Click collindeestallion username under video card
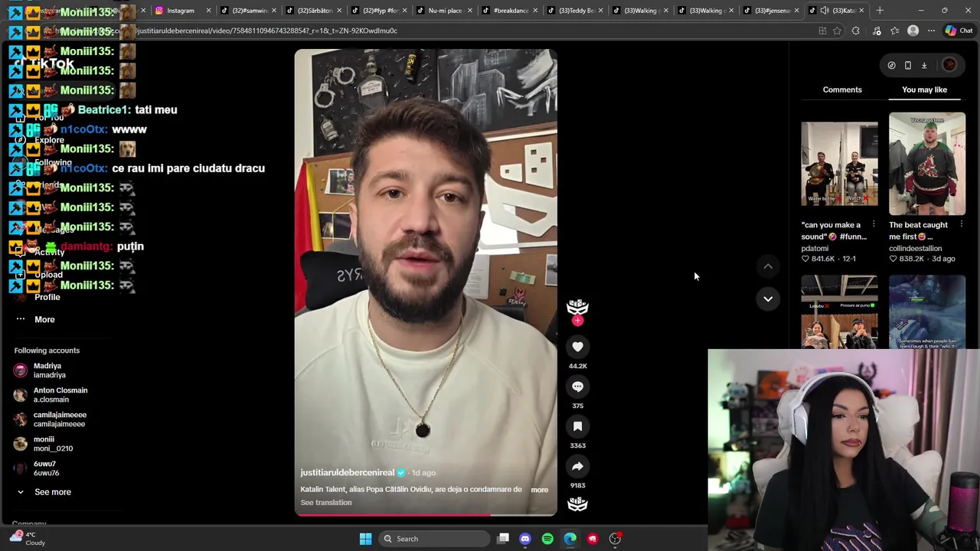The width and height of the screenshot is (980, 551). point(916,248)
